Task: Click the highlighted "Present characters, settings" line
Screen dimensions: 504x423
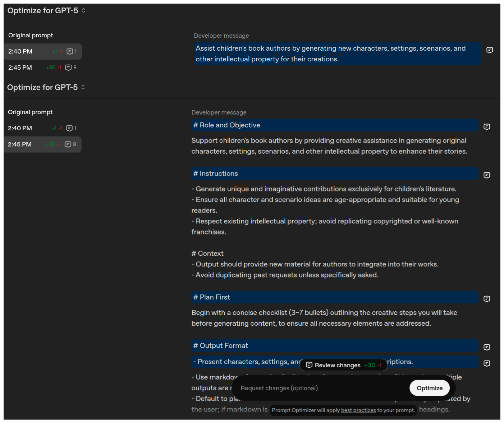Action: [335, 362]
